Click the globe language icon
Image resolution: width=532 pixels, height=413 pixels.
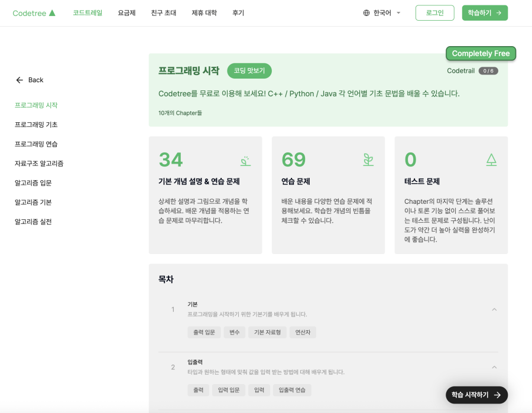[x=366, y=13]
